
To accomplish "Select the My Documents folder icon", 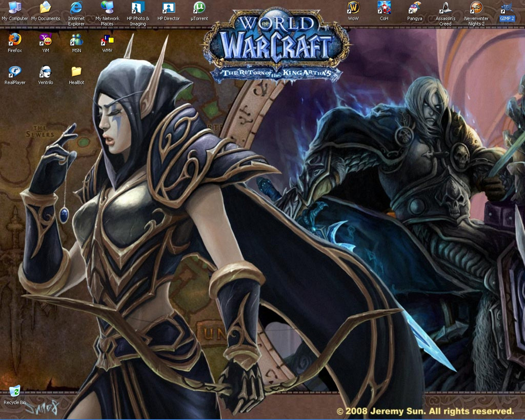I will click(46, 11).
